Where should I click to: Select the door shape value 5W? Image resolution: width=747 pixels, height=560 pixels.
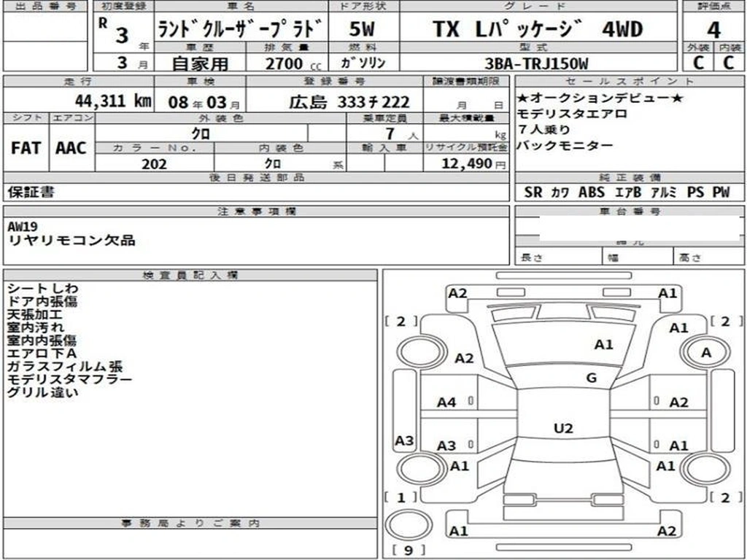[362, 29]
